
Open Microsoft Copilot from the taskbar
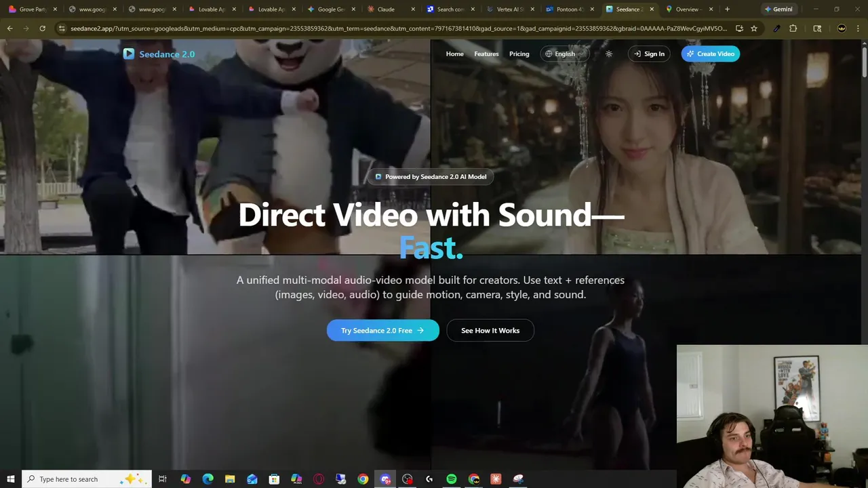coord(185,479)
